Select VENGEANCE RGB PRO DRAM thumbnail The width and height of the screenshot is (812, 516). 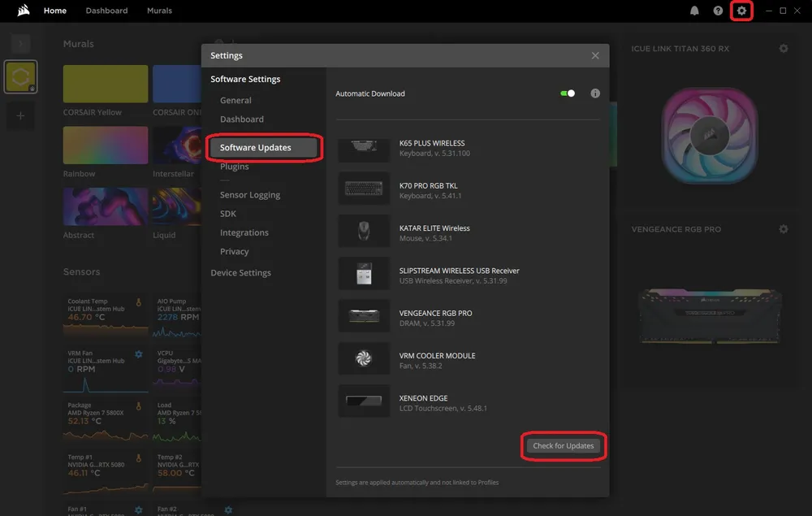tap(364, 316)
